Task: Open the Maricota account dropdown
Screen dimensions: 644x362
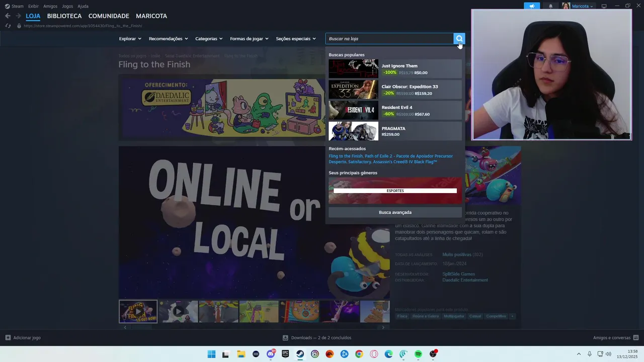Action: point(583,6)
